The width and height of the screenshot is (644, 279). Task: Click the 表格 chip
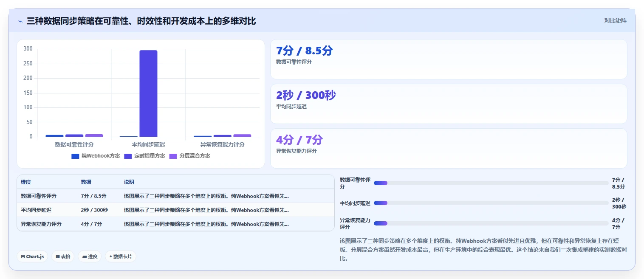pos(63,256)
